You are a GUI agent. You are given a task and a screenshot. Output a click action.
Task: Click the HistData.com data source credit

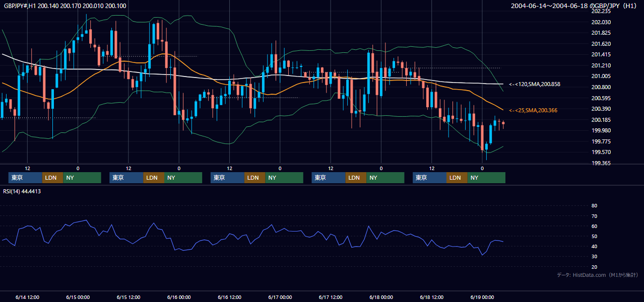598,275
